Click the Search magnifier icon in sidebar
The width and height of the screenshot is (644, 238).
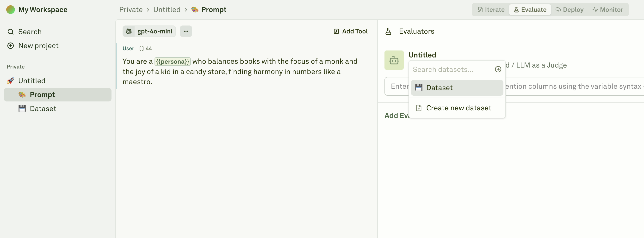pos(11,32)
